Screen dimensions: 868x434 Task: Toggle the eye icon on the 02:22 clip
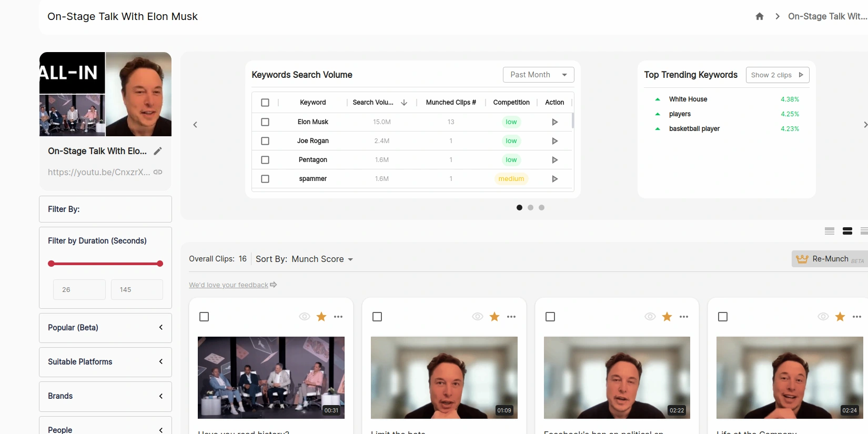click(x=650, y=317)
